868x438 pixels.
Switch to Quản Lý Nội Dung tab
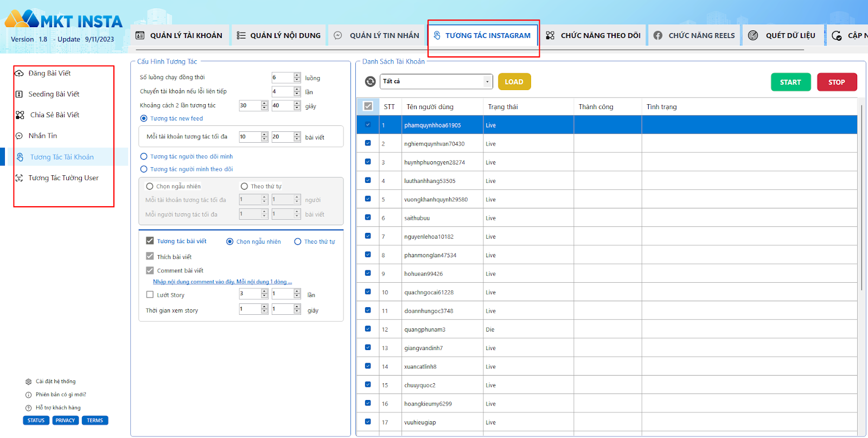279,35
